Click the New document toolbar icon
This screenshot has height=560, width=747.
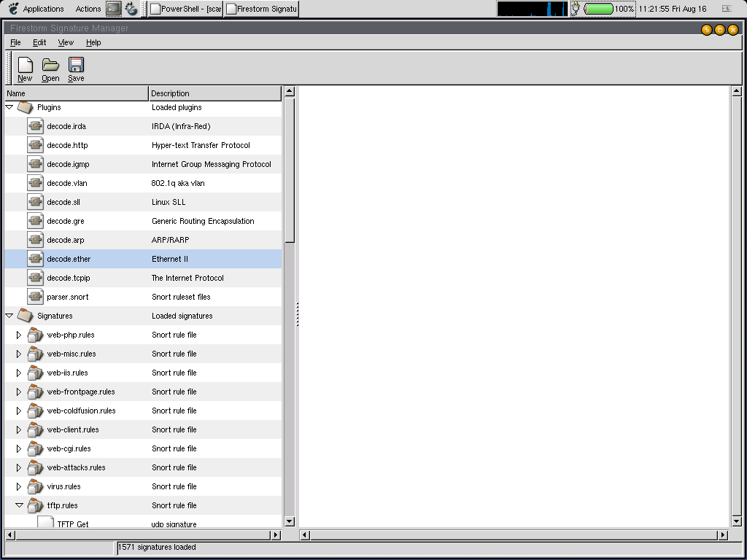coord(25,65)
